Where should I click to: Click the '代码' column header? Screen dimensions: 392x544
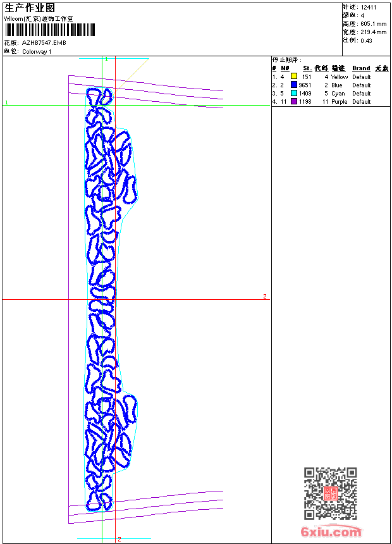[x=321, y=68]
